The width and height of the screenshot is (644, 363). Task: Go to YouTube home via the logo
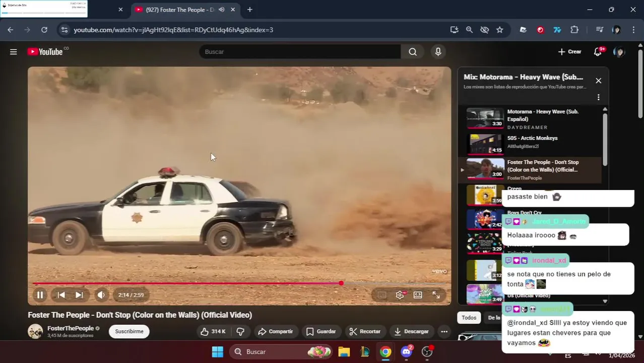pyautogui.click(x=45, y=52)
